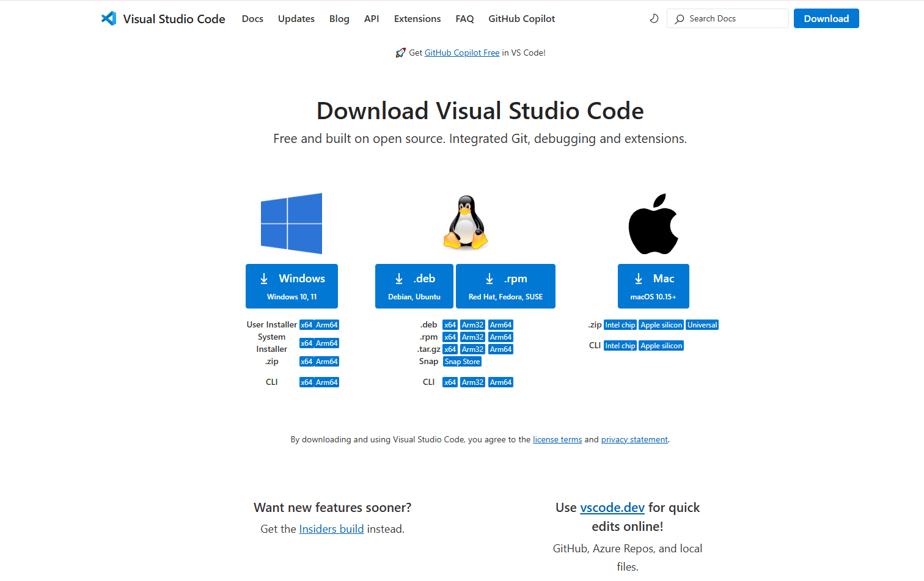This screenshot has height=581, width=924.
Task: Open the Updates page
Action: [x=296, y=18]
